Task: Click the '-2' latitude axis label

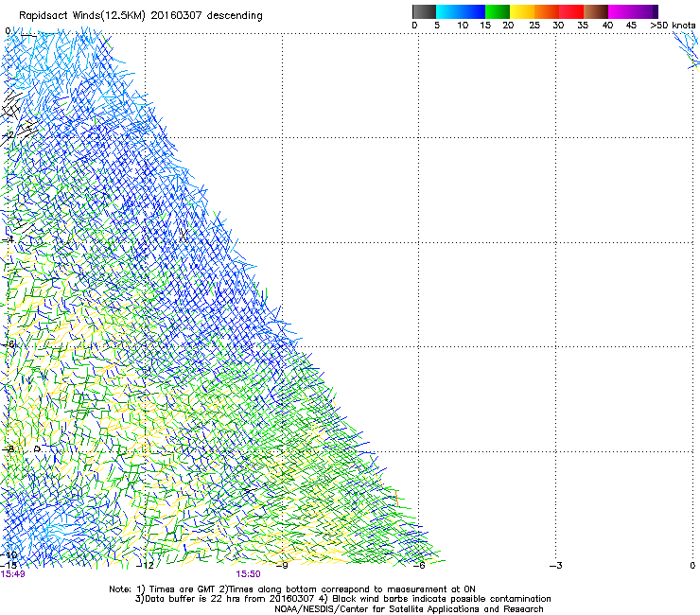Action: tap(8, 135)
